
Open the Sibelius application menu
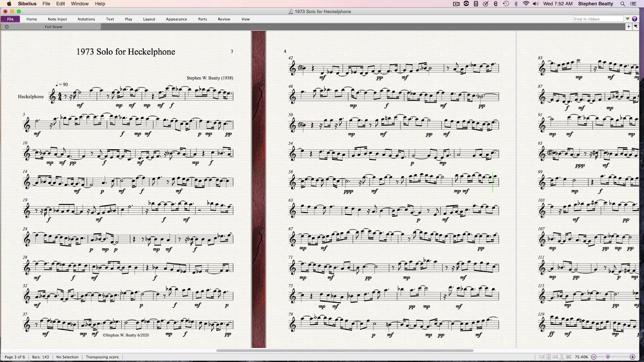coord(27,4)
